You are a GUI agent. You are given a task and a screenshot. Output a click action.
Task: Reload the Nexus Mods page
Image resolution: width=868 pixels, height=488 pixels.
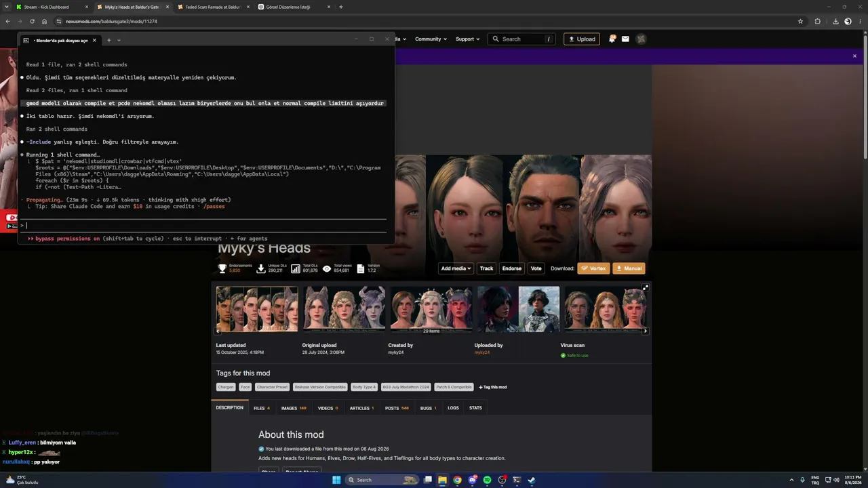[32, 21]
